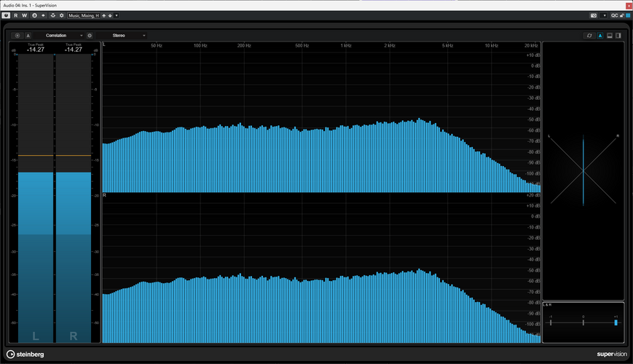Viewport: 633px width, 364px height.
Task: Click the reset values circular arrows icon
Action: click(x=589, y=36)
